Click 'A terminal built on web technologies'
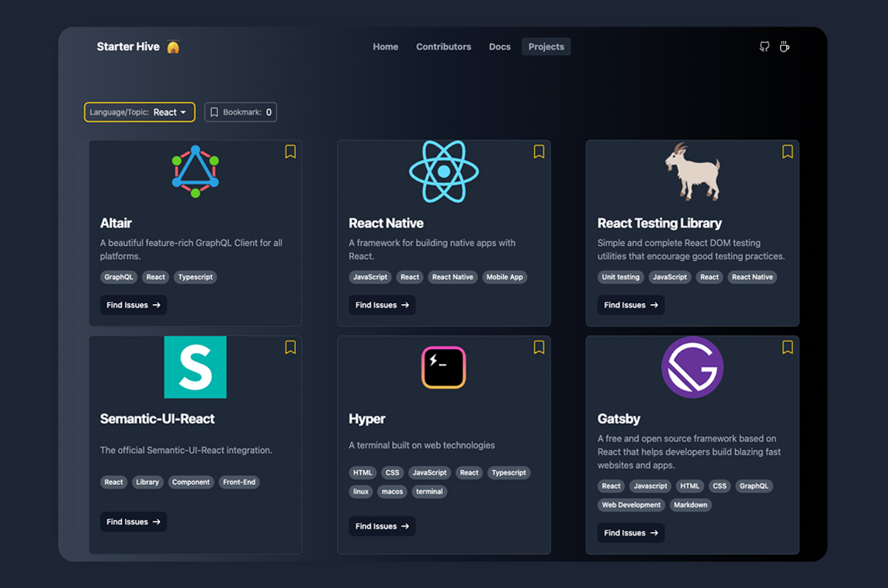The width and height of the screenshot is (888, 588). click(x=422, y=445)
